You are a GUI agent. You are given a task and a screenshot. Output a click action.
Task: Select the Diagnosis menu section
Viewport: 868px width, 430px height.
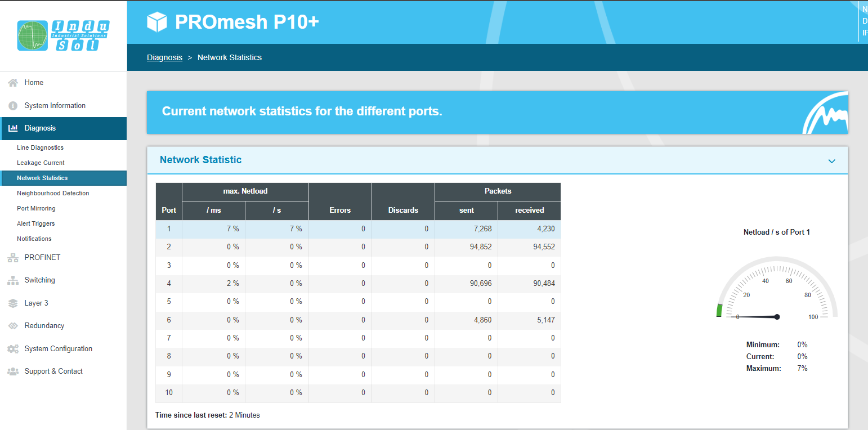tap(63, 128)
